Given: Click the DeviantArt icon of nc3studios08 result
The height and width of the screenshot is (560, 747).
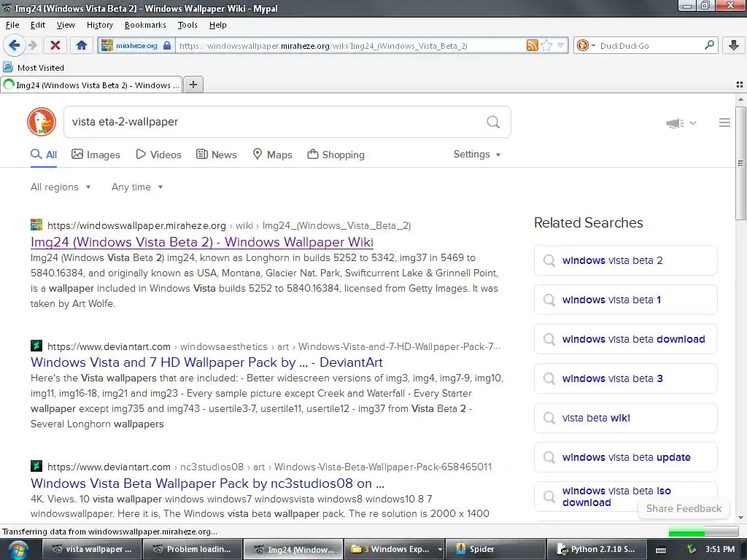Looking at the screenshot, I should pyautogui.click(x=36, y=466).
